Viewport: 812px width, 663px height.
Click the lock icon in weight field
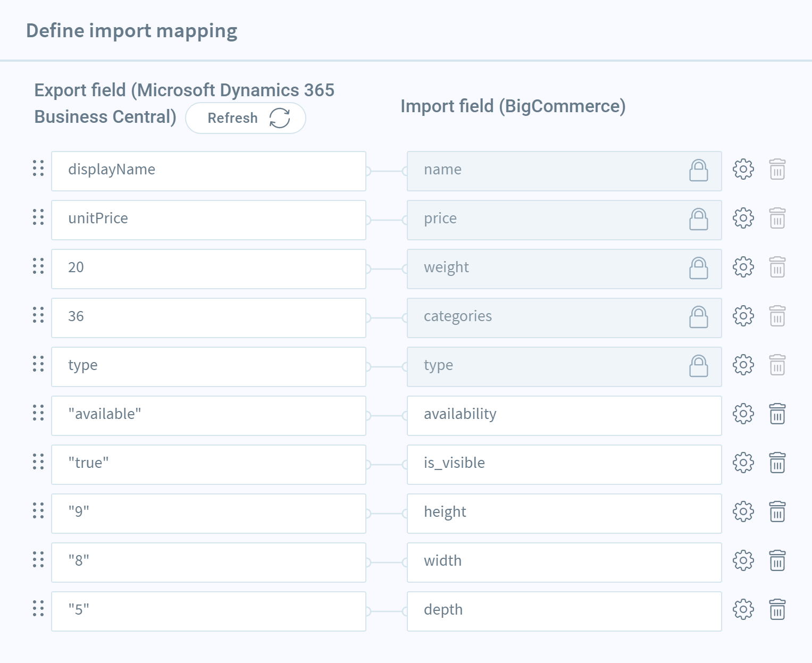[x=699, y=268]
